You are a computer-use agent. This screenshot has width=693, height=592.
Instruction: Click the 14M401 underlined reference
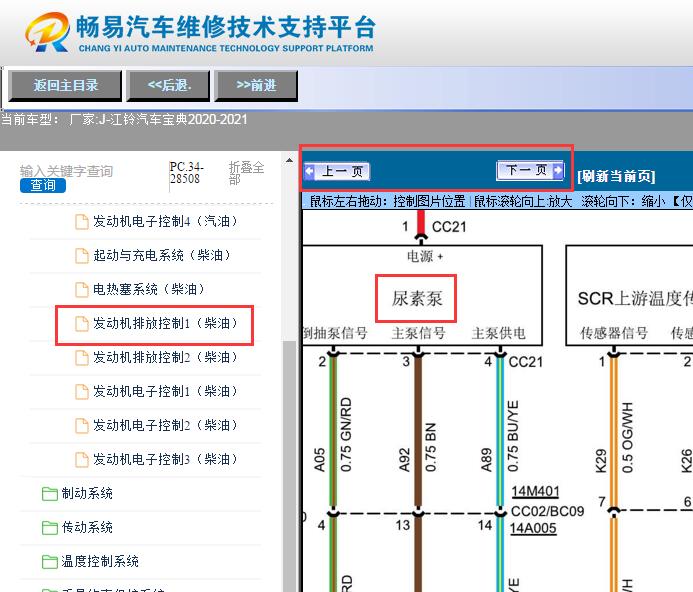535,492
